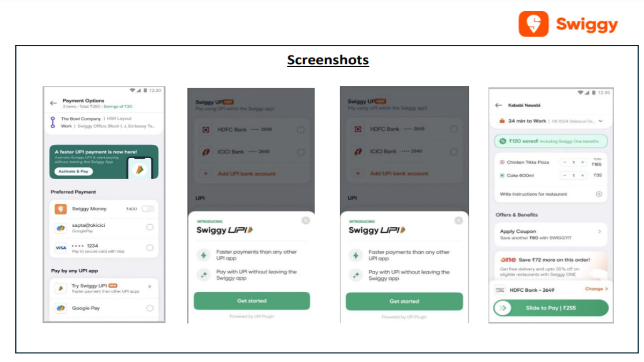Image resolution: width=644 pixels, height=362 pixels.
Task: Toggle the Swiggy Money switch
Action: [x=148, y=209]
